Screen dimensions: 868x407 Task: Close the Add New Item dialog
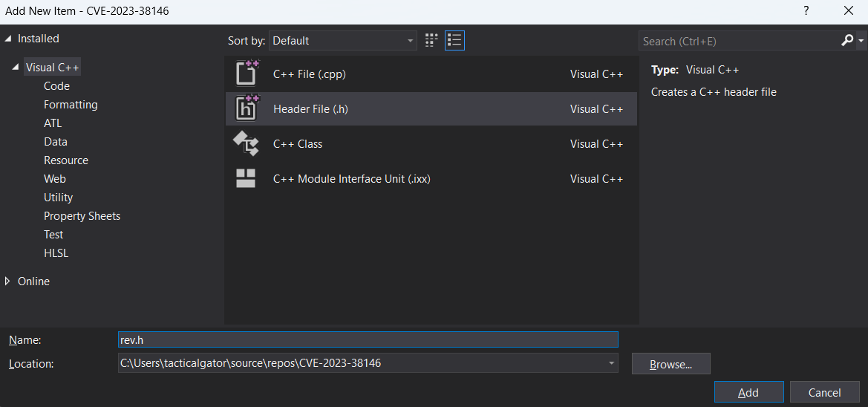pos(849,10)
